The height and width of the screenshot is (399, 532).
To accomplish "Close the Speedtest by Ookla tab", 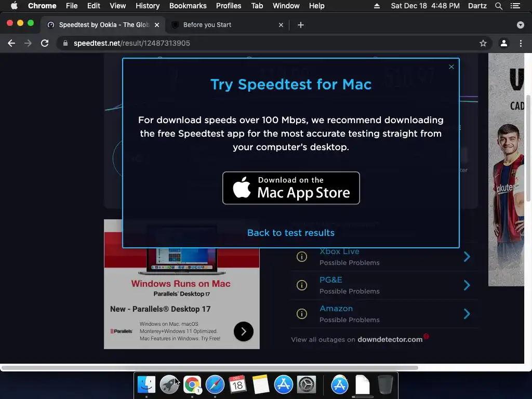I will (x=157, y=25).
